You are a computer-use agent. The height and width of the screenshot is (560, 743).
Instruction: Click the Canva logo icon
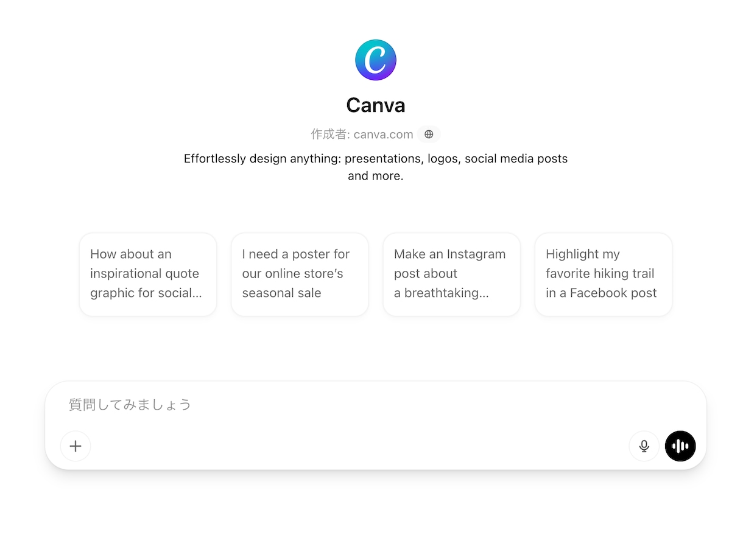pos(376,60)
